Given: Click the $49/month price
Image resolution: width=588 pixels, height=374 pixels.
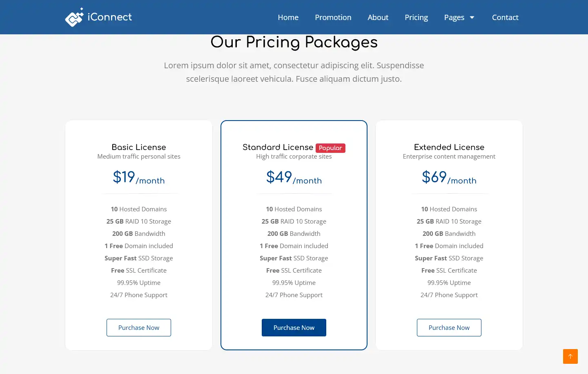Looking at the screenshot, I should click(294, 177).
